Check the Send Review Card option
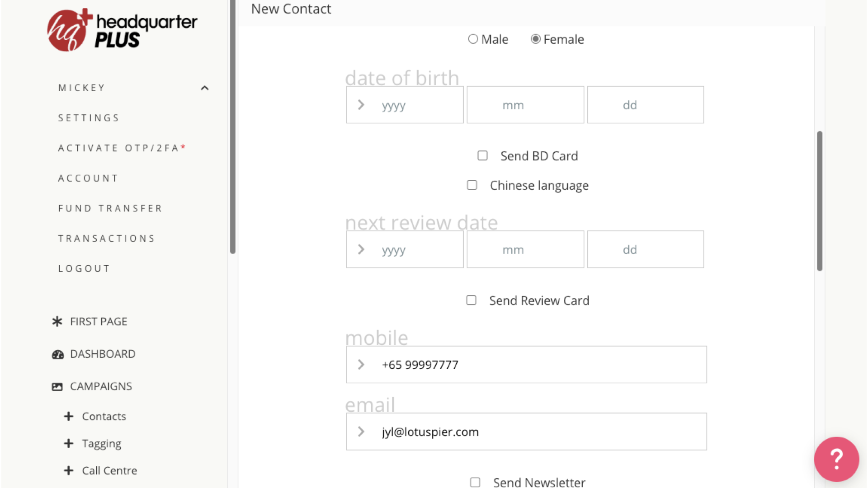 [471, 300]
